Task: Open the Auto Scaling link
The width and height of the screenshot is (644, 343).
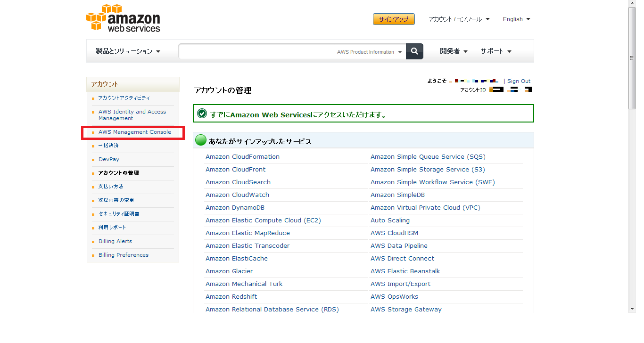Action: (x=390, y=220)
